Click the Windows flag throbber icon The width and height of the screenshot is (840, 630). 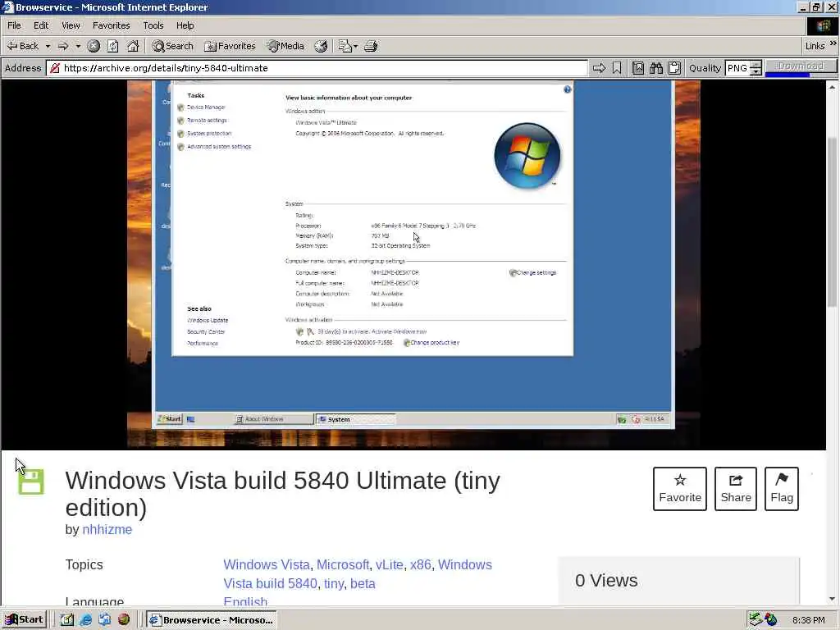pos(822,25)
